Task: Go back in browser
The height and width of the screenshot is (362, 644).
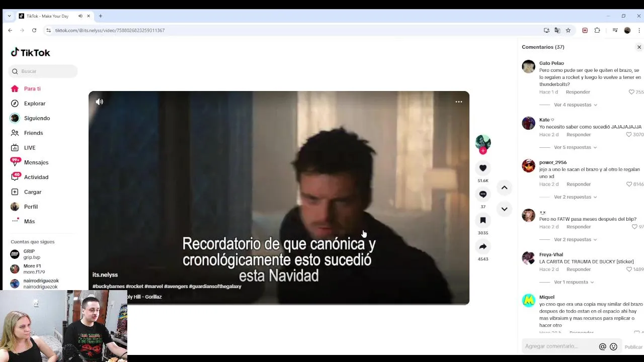Action: [x=10, y=30]
